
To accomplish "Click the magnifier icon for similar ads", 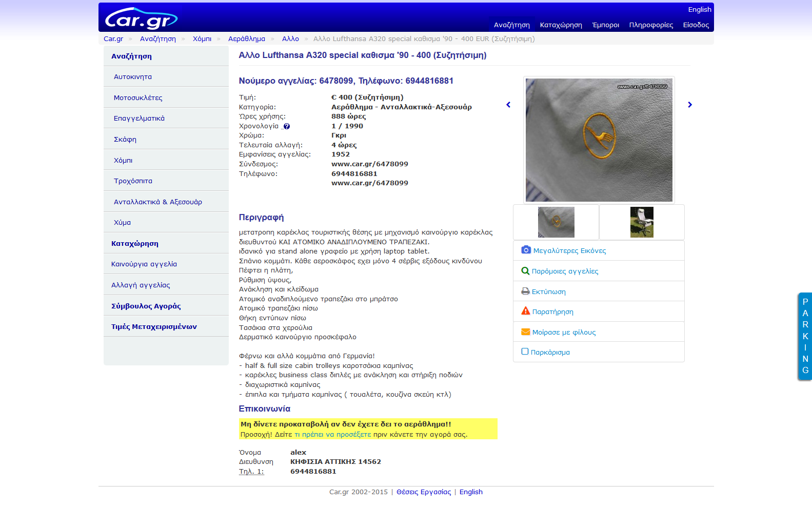I will (x=525, y=271).
